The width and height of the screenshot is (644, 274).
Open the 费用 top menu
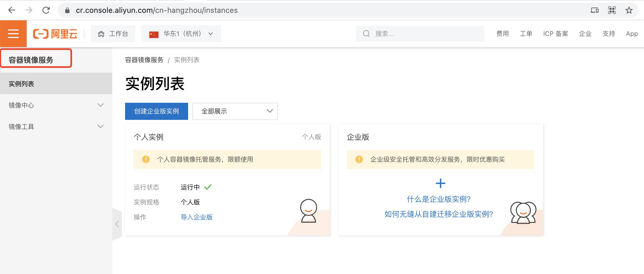pyautogui.click(x=502, y=34)
